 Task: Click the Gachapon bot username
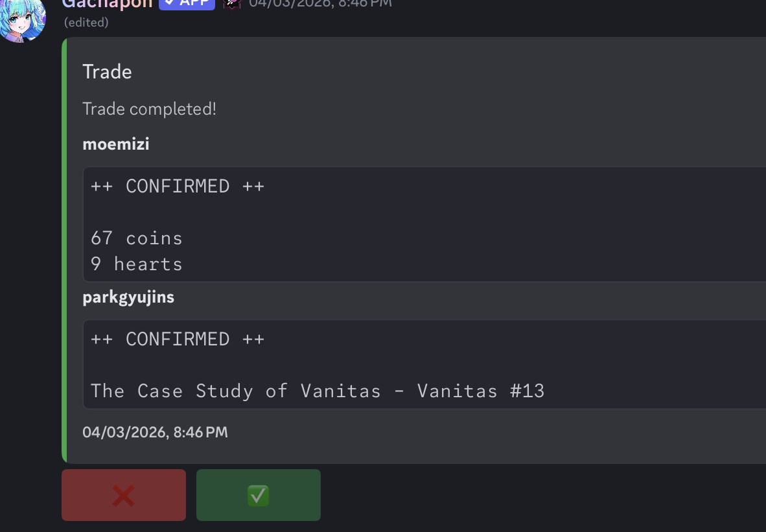107,3
